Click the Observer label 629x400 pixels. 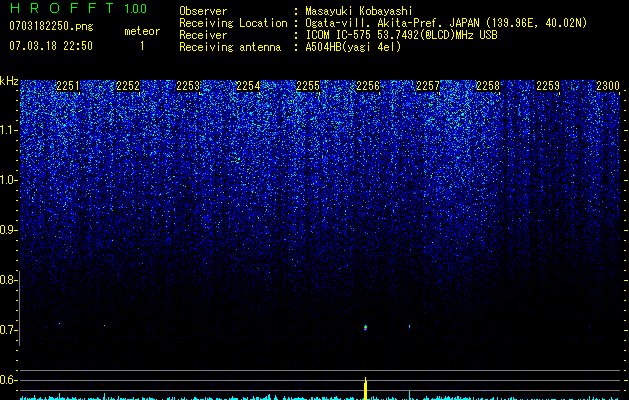pos(203,11)
